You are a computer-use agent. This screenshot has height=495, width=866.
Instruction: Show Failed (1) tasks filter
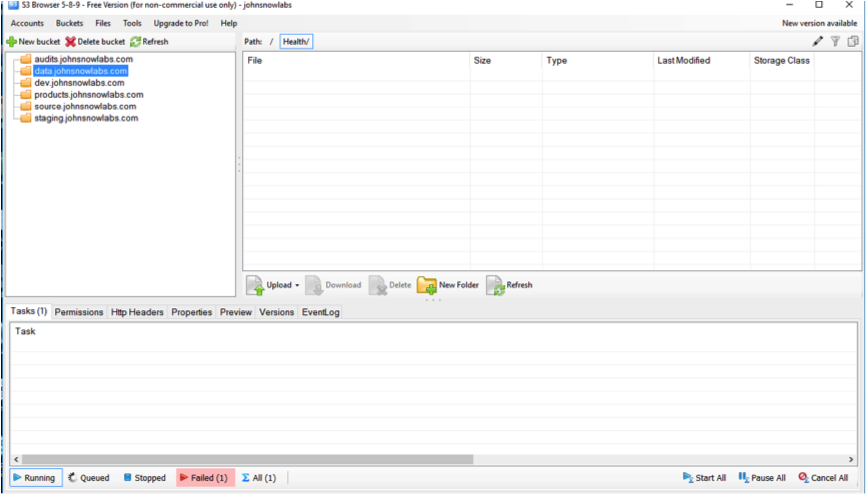click(205, 478)
